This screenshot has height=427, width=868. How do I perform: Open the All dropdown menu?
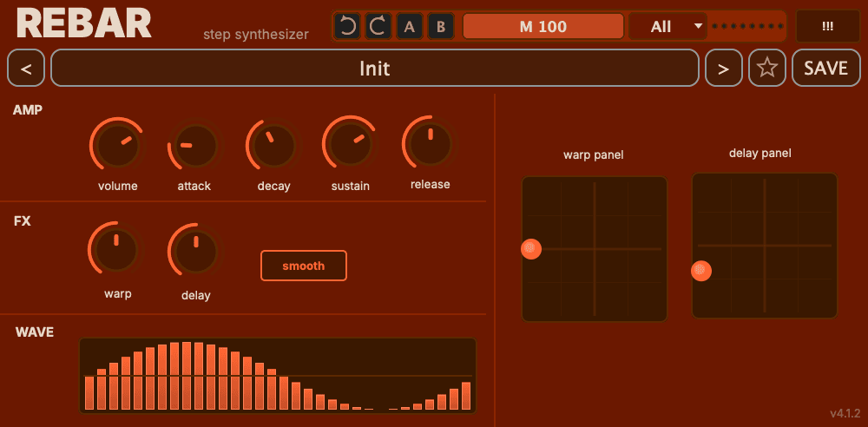point(668,26)
